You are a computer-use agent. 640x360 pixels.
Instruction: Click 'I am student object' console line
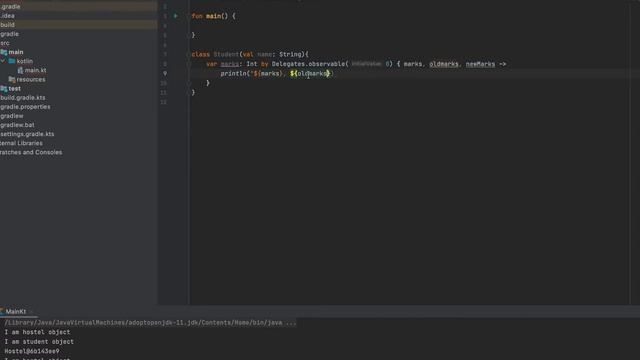coord(39,342)
